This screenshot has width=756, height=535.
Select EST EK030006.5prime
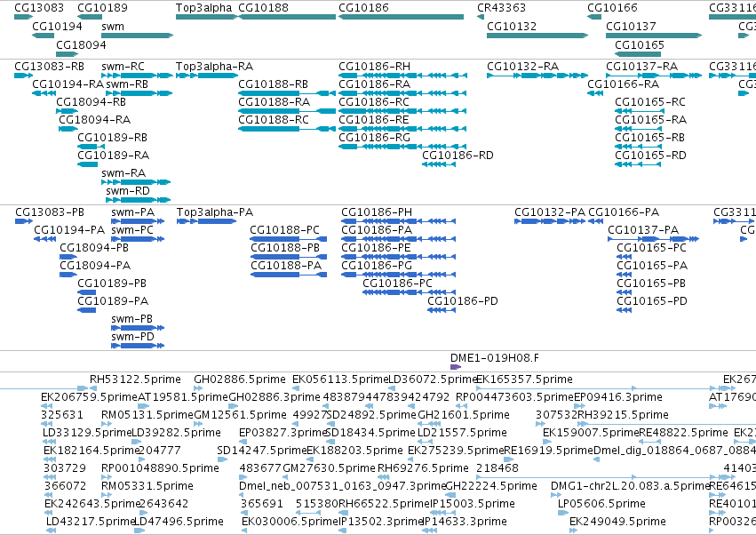(x=290, y=522)
